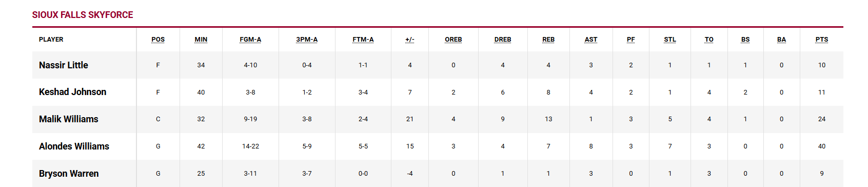Viewport: 868px width, 187px height.
Task: Click the DREB column header
Action: pos(503,40)
